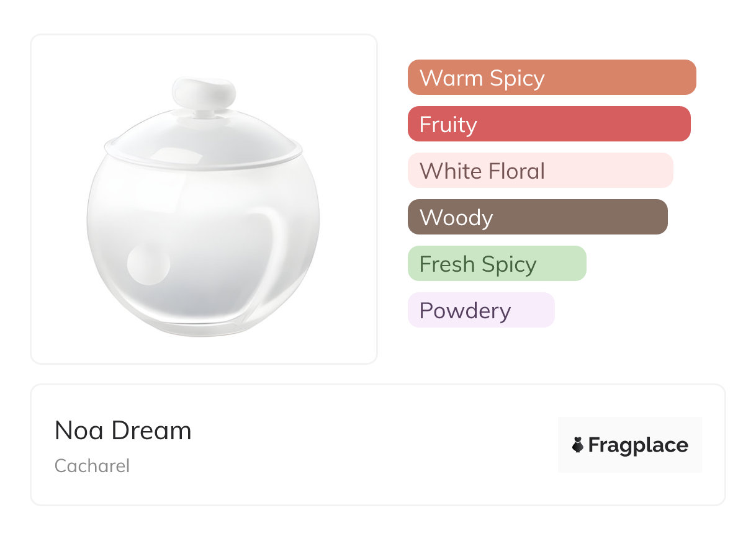Open the Cacharel brand link
This screenshot has width=756, height=536.
[92, 466]
